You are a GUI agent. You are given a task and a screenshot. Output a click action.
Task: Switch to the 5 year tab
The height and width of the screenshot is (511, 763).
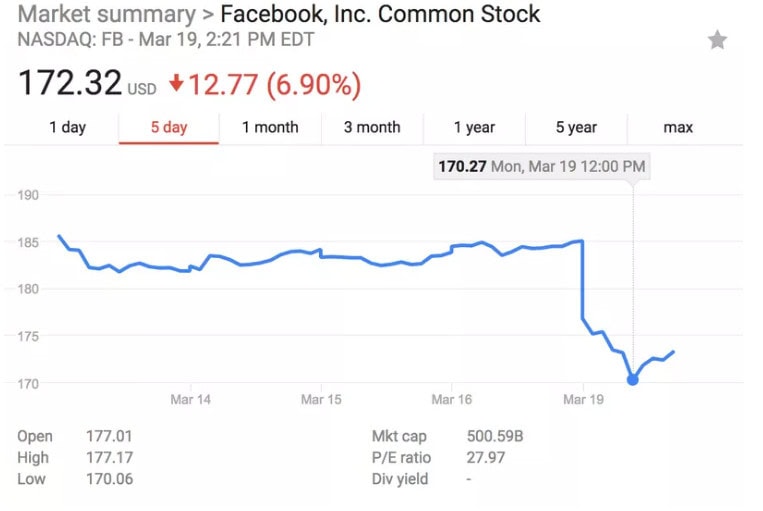click(x=576, y=127)
